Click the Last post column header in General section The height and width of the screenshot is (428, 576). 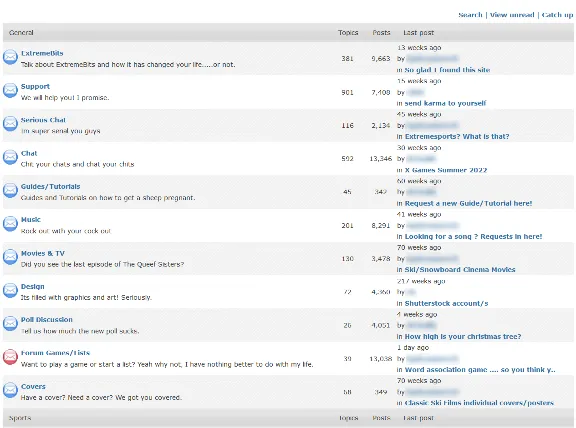tap(418, 33)
